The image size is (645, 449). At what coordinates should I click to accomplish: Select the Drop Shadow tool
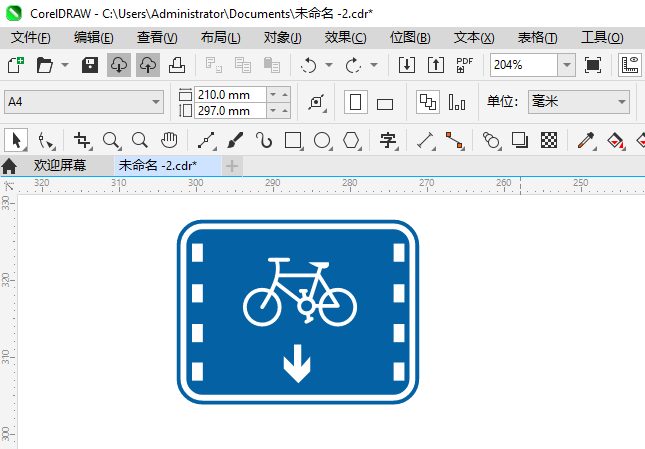click(x=520, y=140)
